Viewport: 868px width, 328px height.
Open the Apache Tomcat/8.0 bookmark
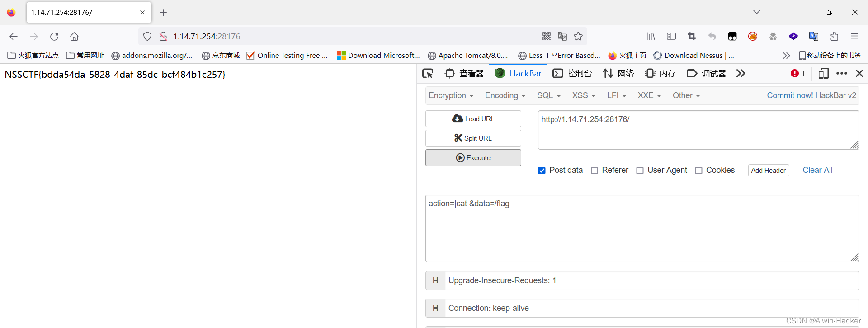468,56
